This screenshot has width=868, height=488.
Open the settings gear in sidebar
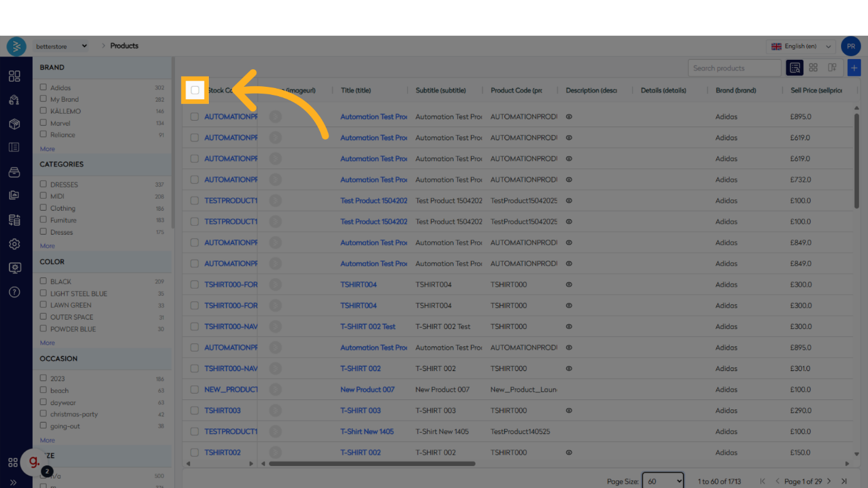pyautogui.click(x=14, y=244)
